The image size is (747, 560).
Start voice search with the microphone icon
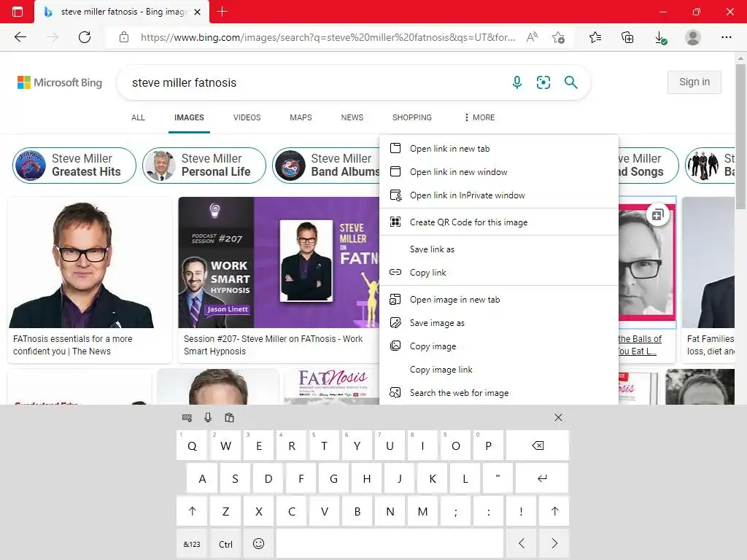click(517, 82)
